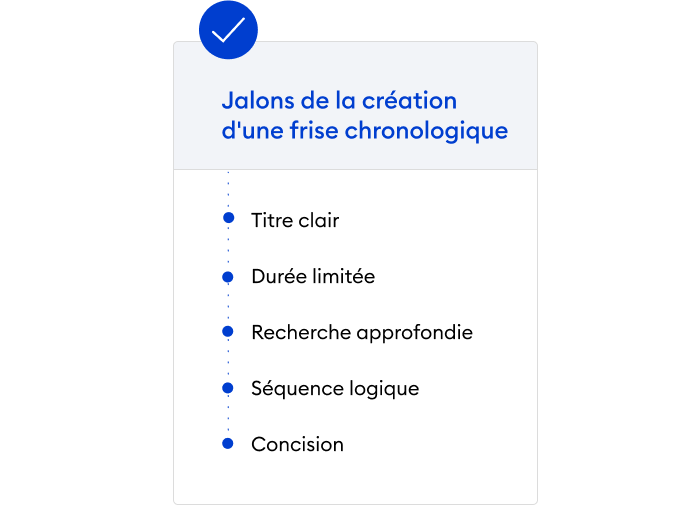Select the Durée limitée bullet marker

228,277
